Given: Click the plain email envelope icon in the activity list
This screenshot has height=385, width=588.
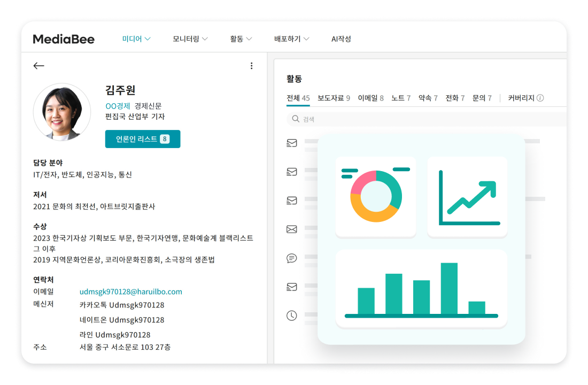Looking at the screenshot, I should click(291, 229).
